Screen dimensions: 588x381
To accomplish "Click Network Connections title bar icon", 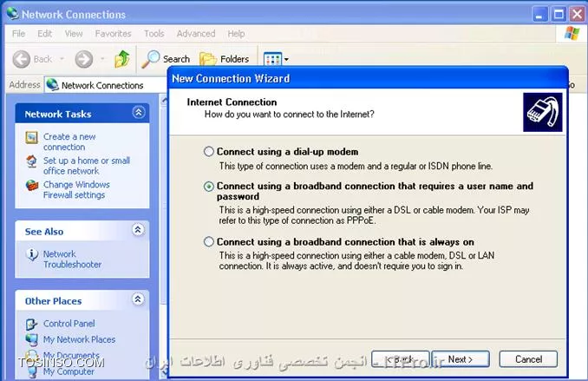I will click(x=13, y=14).
